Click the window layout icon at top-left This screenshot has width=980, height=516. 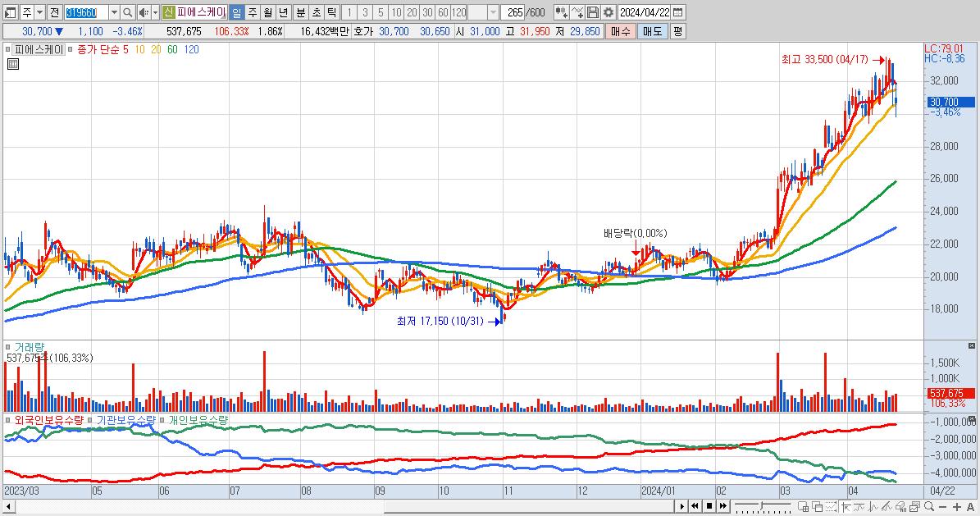11,12
